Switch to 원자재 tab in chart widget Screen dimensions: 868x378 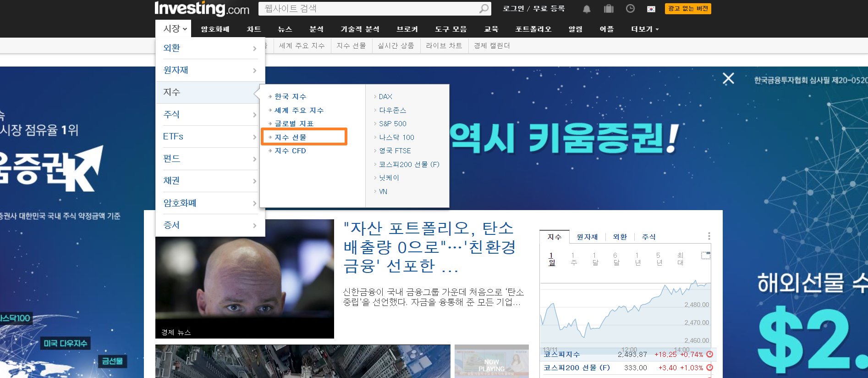587,237
